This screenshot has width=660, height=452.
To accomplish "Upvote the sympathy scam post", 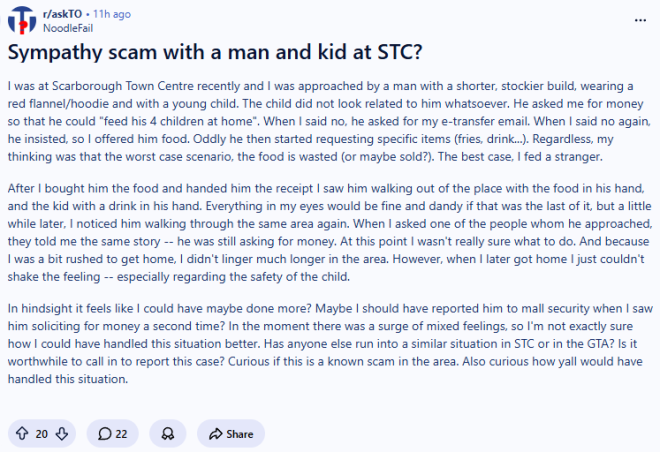I will point(22,433).
